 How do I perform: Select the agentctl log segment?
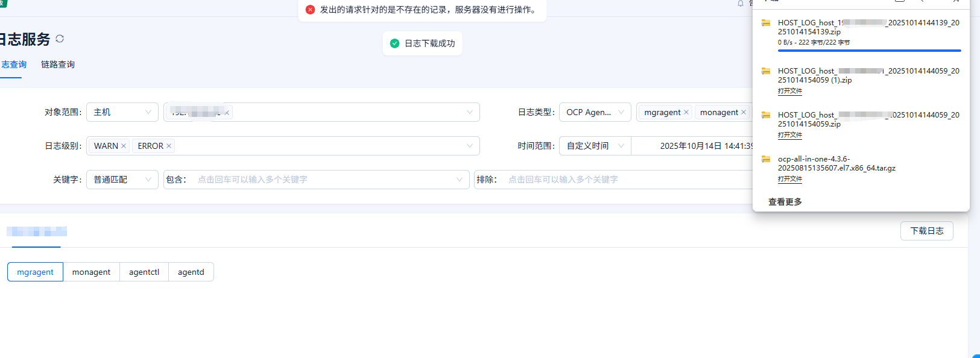click(144, 272)
